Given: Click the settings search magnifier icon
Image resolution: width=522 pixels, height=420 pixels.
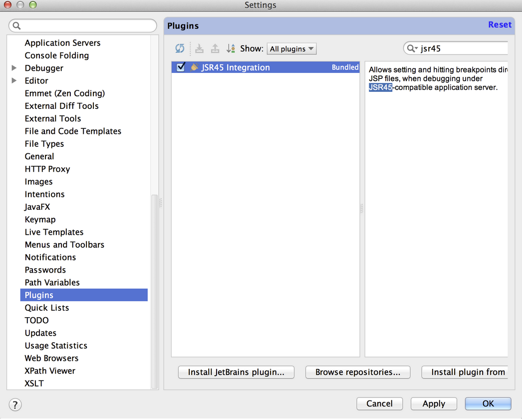Looking at the screenshot, I should click(16, 25).
